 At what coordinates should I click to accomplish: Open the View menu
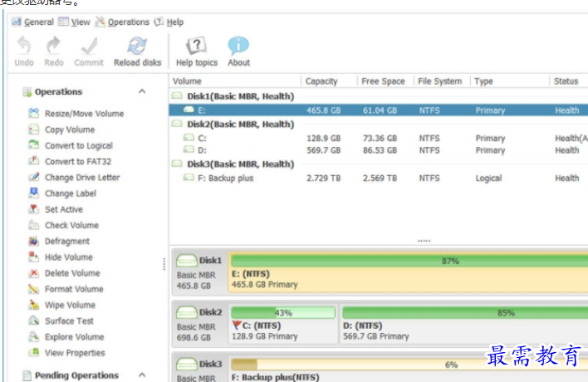click(x=74, y=22)
